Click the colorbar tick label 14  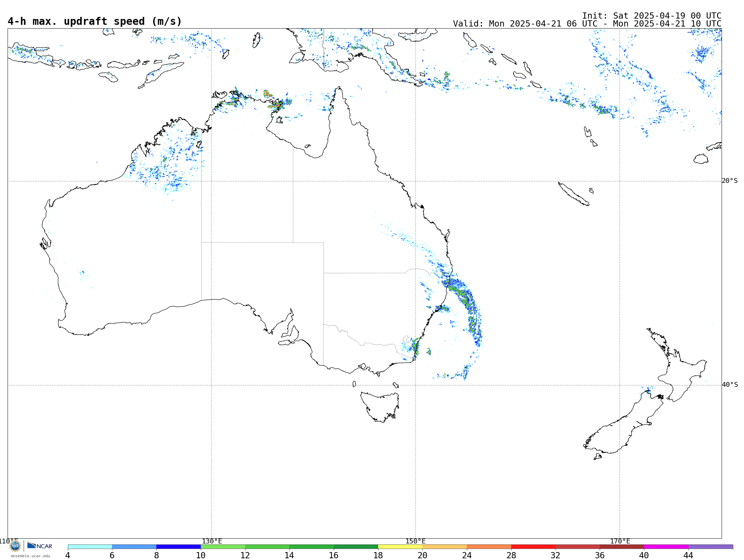tap(289, 556)
